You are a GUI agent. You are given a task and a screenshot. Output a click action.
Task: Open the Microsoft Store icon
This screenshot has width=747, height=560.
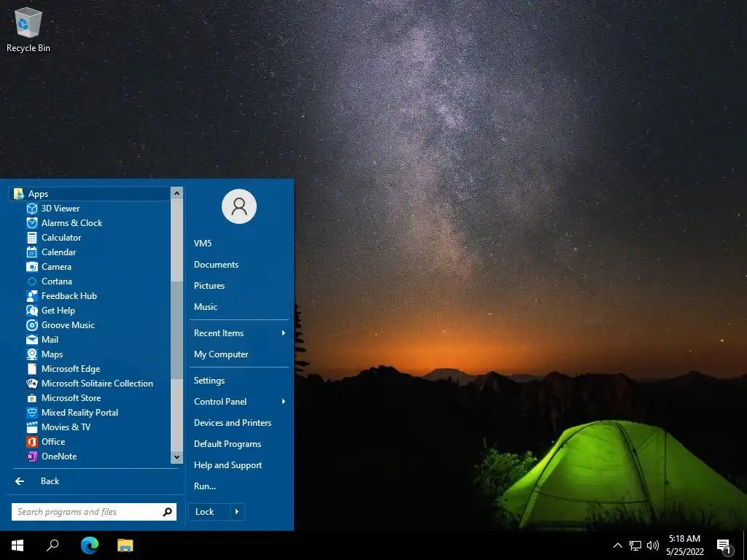(32, 398)
